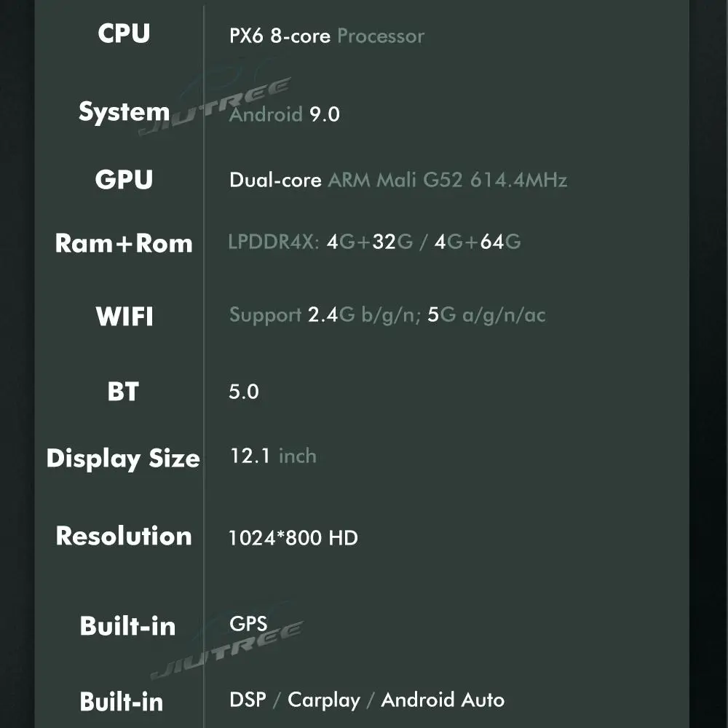The image size is (728, 728).
Task: Click the GPS built-in value
Action: (248, 624)
